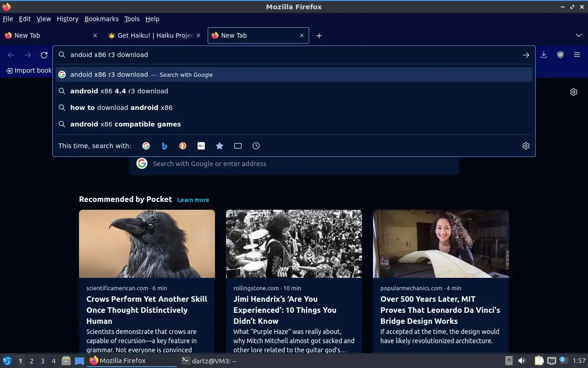Click the 1:57 clock in taskbar
The image size is (588, 368).
click(x=579, y=361)
